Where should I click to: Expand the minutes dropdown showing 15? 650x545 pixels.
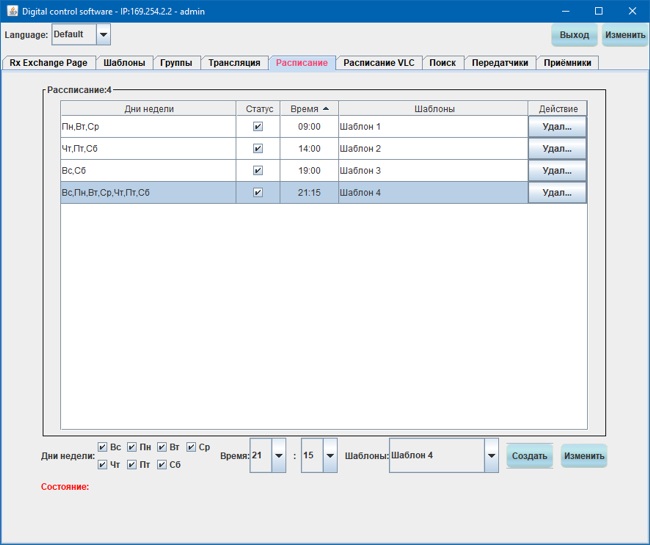[330, 455]
